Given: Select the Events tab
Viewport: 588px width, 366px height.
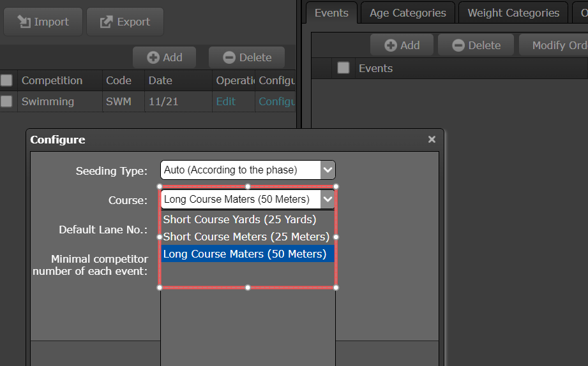Looking at the screenshot, I should (x=331, y=13).
